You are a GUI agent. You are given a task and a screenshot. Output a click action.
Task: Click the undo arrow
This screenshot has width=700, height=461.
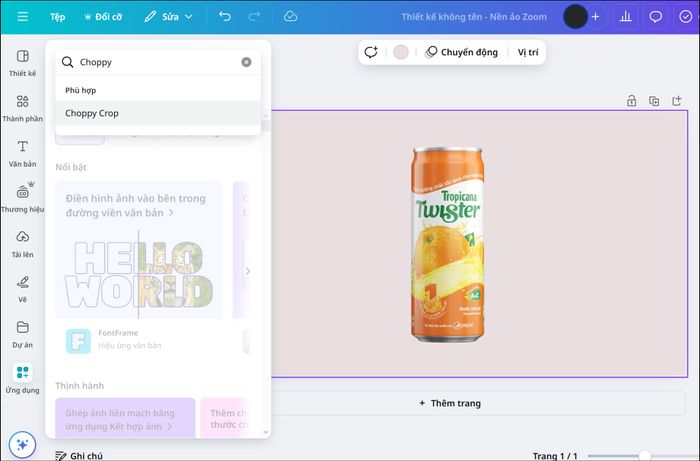pyautogui.click(x=225, y=17)
